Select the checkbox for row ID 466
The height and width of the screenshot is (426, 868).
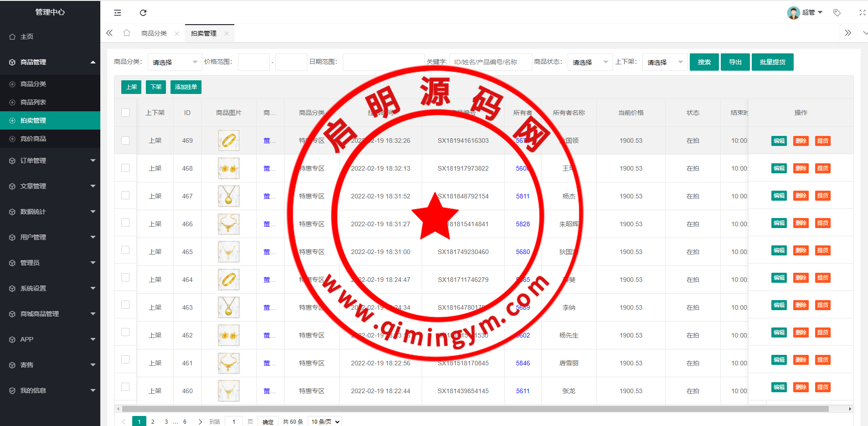click(125, 223)
